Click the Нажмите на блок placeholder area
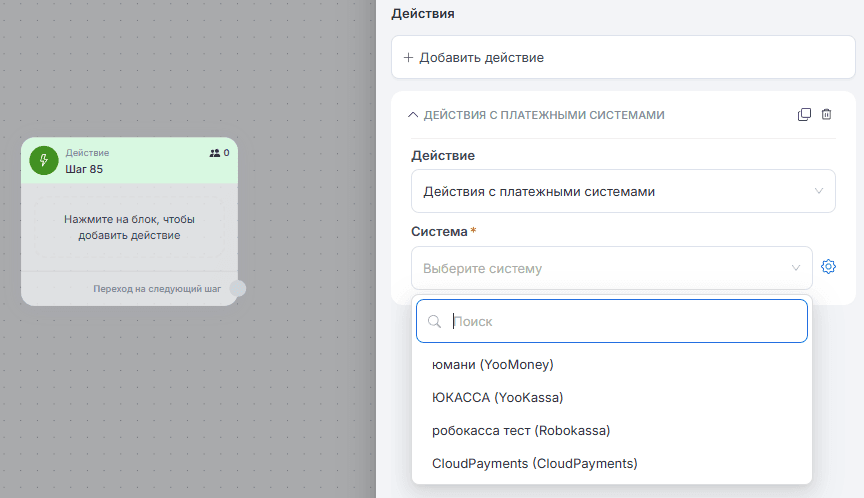 coord(129,227)
